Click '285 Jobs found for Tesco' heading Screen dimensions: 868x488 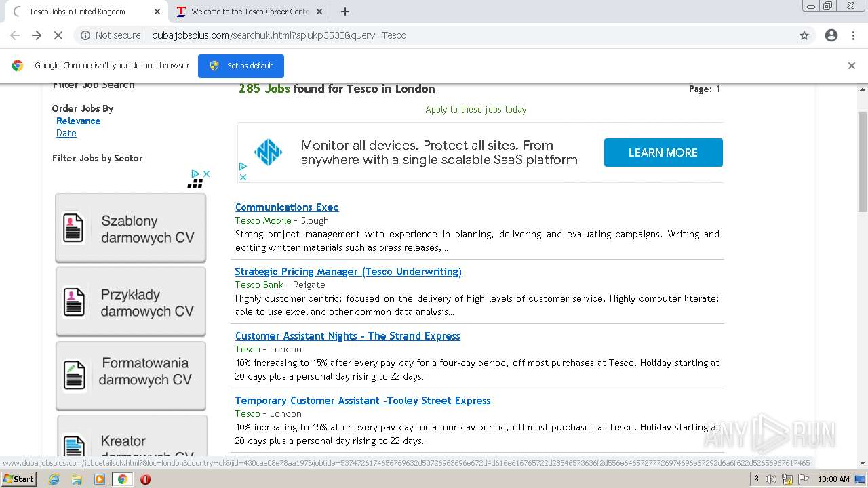click(x=336, y=89)
